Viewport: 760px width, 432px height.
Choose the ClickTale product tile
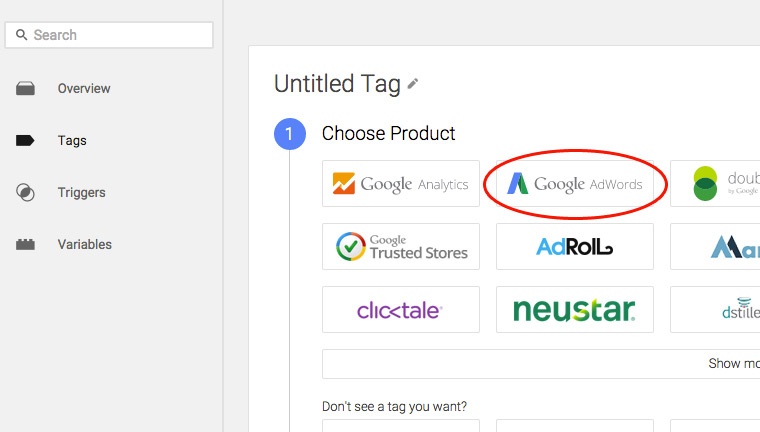tap(400, 310)
